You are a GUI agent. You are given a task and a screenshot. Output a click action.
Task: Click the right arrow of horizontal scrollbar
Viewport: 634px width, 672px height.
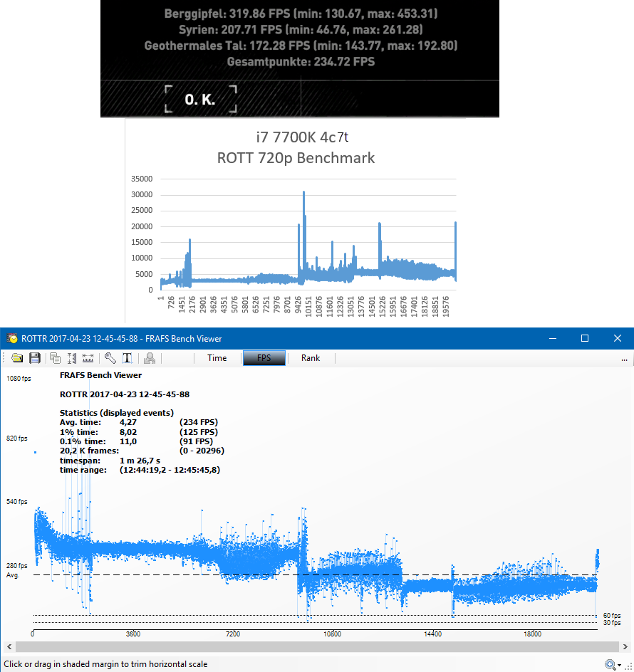pos(625,646)
